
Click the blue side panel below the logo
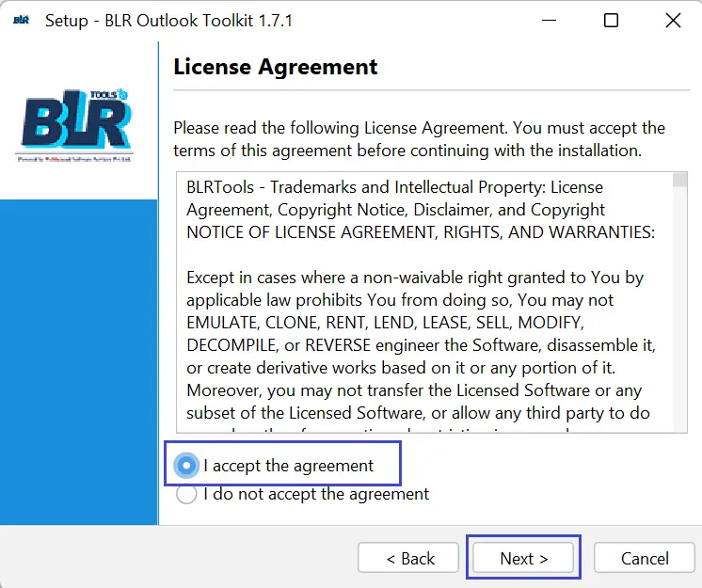(79, 362)
